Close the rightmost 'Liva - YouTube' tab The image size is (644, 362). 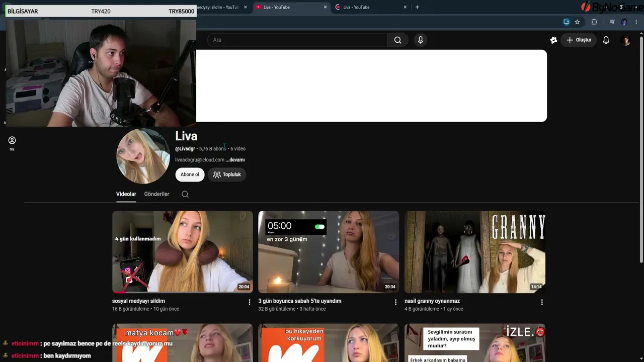405,7
